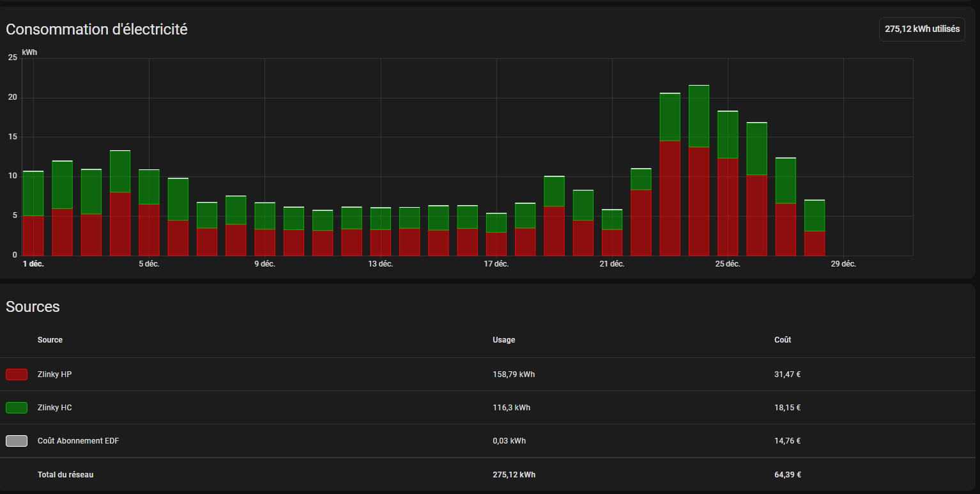Select the total cost value 64,39 €

tap(787, 475)
